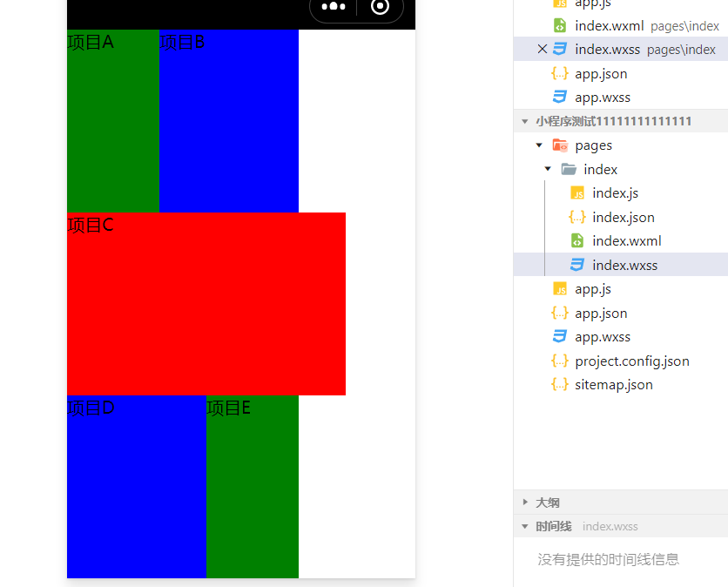
Task: Tap the mini program close circle button
Action: point(380,6)
